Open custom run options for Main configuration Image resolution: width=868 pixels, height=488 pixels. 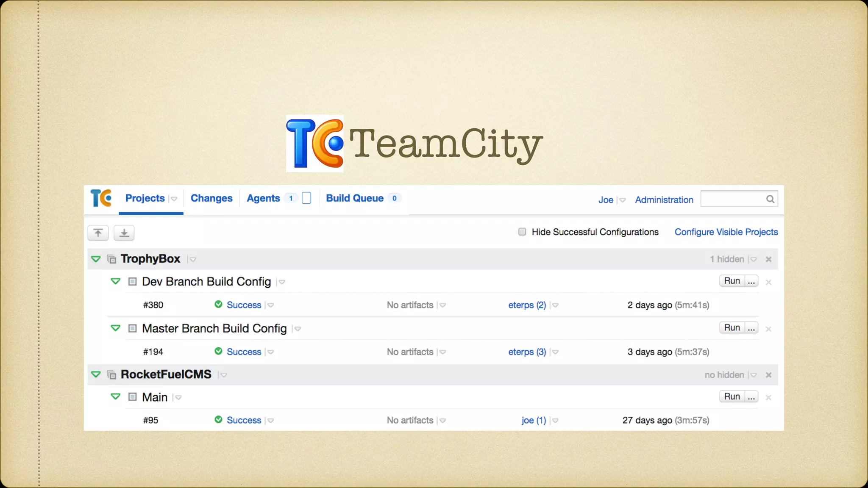point(751,396)
